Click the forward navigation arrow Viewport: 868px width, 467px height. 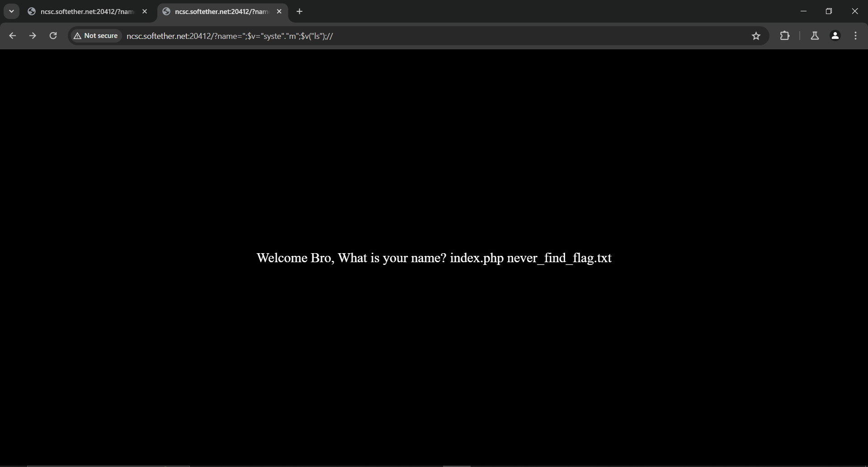33,36
